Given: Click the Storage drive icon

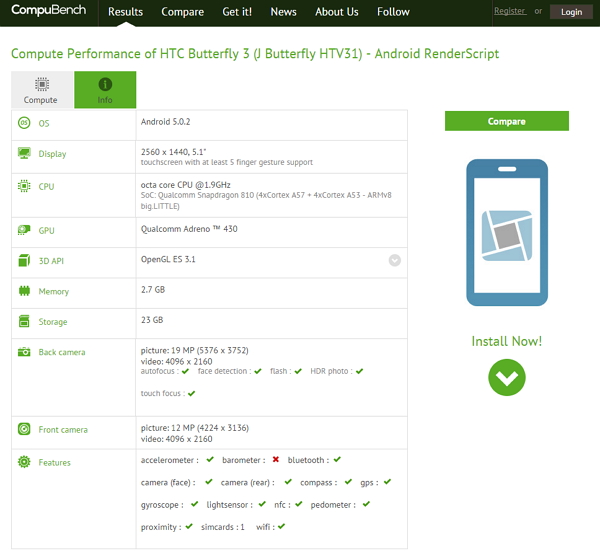Looking at the screenshot, I should [24, 322].
